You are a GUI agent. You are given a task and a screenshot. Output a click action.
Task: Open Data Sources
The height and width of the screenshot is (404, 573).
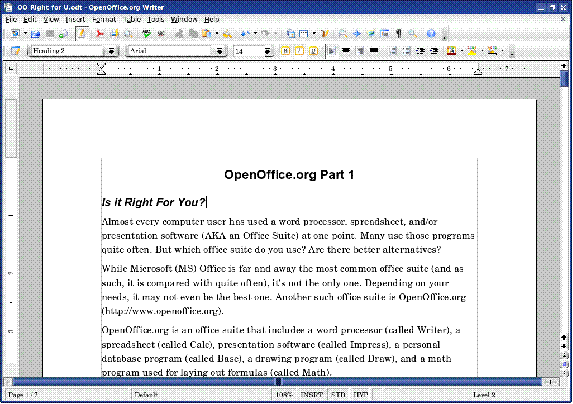385,34
